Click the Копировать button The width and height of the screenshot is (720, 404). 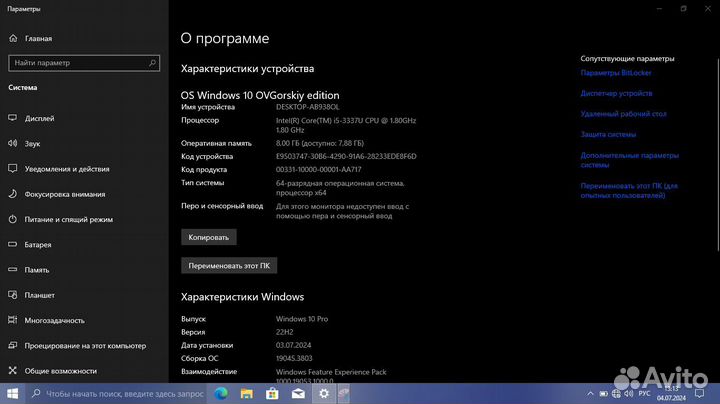click(x=208, y=237)
